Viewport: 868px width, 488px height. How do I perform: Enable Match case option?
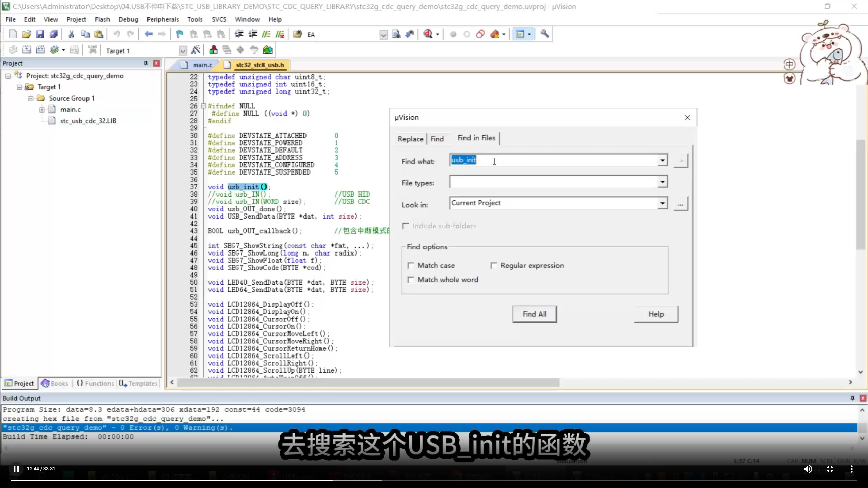click(411, 266)
